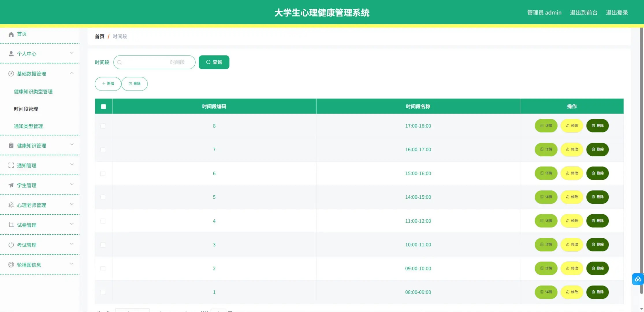Click the lifebuoy icon beside 轮播图信息

(x=11, y=265)
